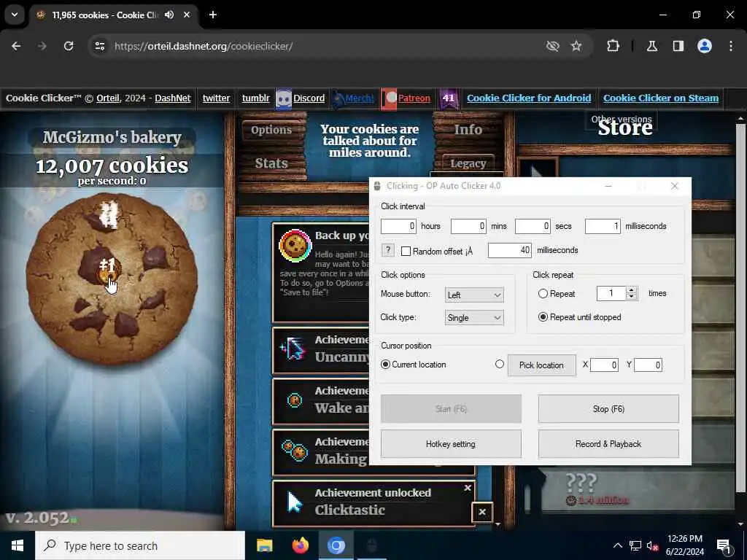Screen dimensions: 747x560
Task: Mute the Cookie Clicker tab audio
Action: (x=169, y=15)
